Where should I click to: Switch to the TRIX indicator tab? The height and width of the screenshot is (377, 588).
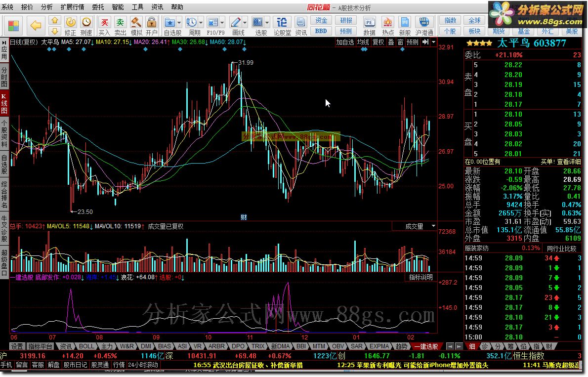257,346
